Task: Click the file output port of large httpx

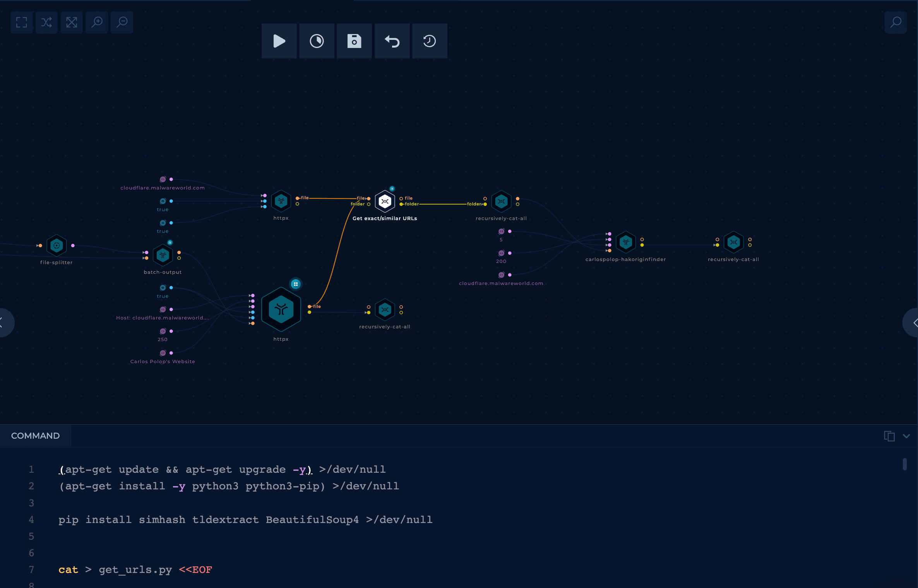Action: (310, 307)
